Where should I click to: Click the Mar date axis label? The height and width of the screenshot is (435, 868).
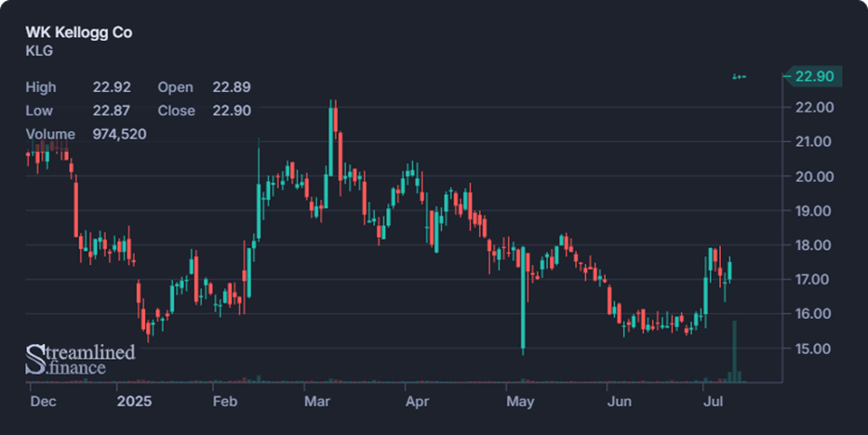317,402
